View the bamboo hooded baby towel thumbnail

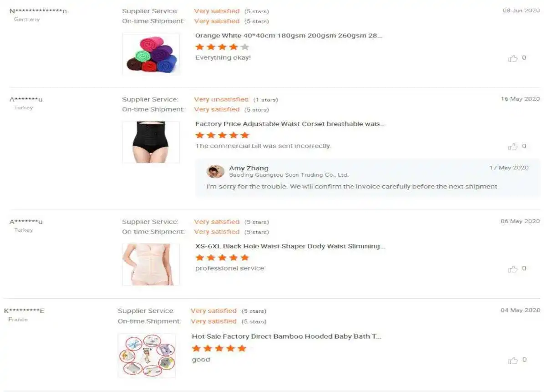pos(147,355)
